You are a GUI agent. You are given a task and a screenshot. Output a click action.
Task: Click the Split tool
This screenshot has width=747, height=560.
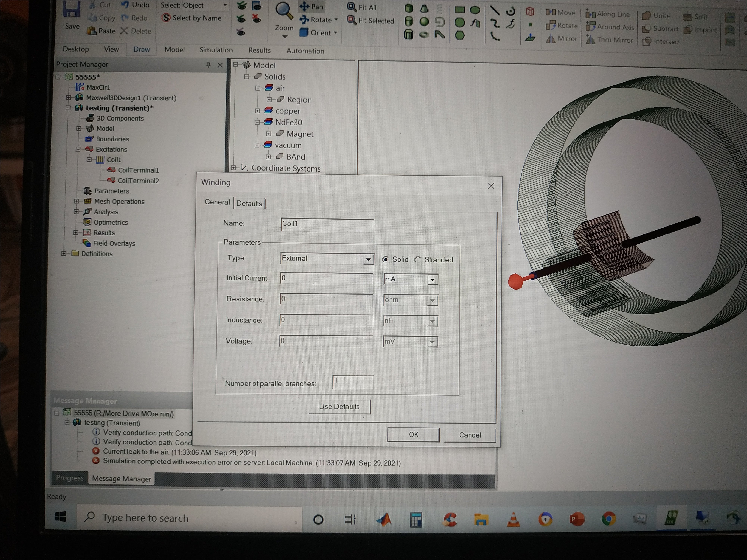pos(695,17)
